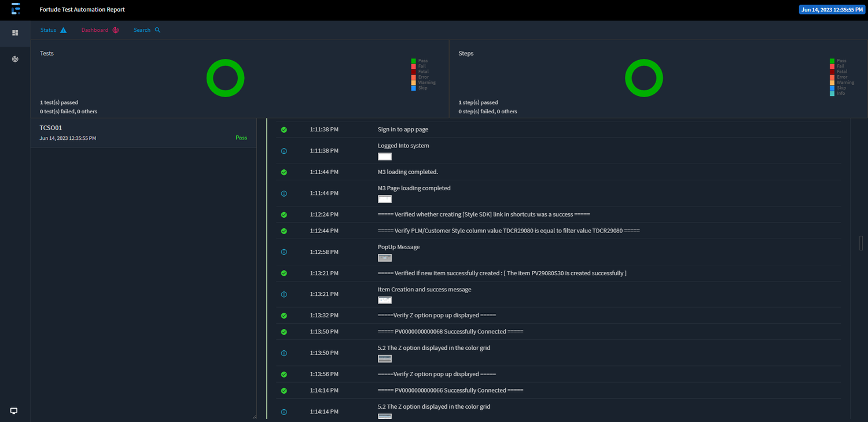
Task: Click the info icon next to PopUp Message
Action: [x=284, y=251]
